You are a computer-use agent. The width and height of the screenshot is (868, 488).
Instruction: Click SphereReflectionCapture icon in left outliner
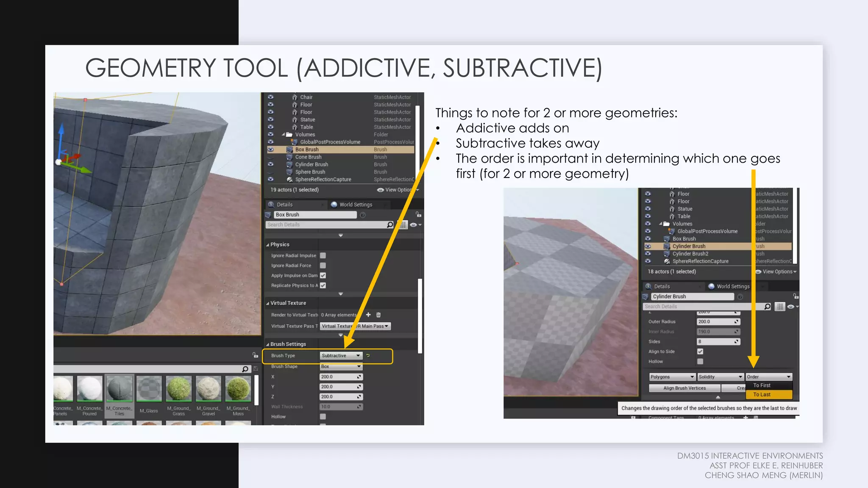(x=289, y=180)
